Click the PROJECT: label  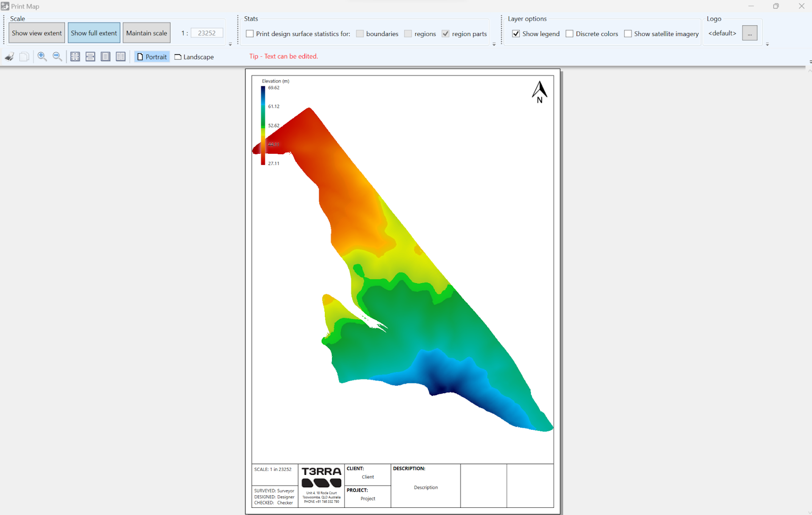coord(357,490)
